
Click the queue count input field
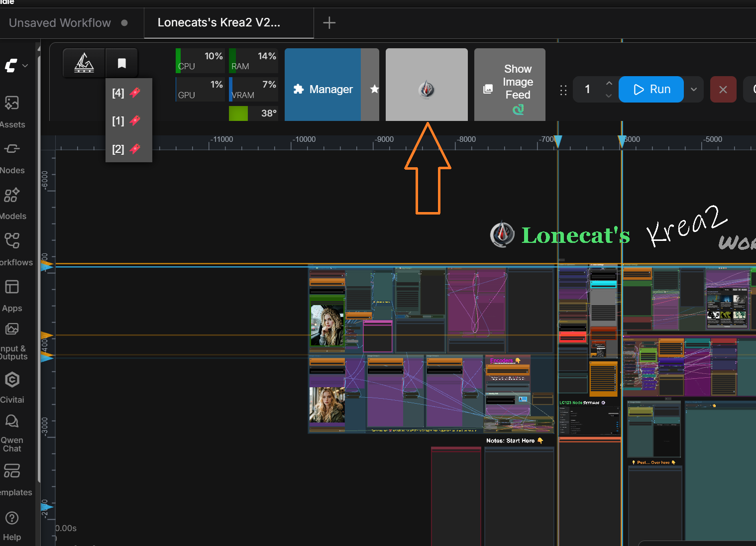(x=588, y=90)
